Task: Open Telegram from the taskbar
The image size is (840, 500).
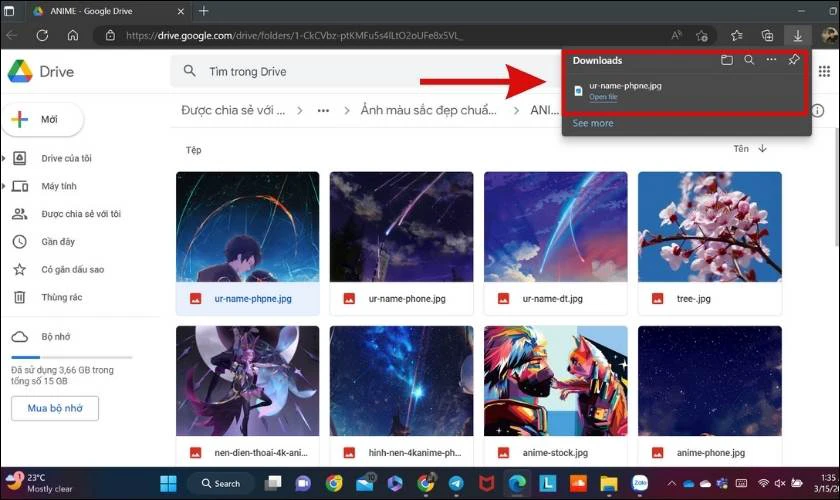Action: tap(456, 483)
